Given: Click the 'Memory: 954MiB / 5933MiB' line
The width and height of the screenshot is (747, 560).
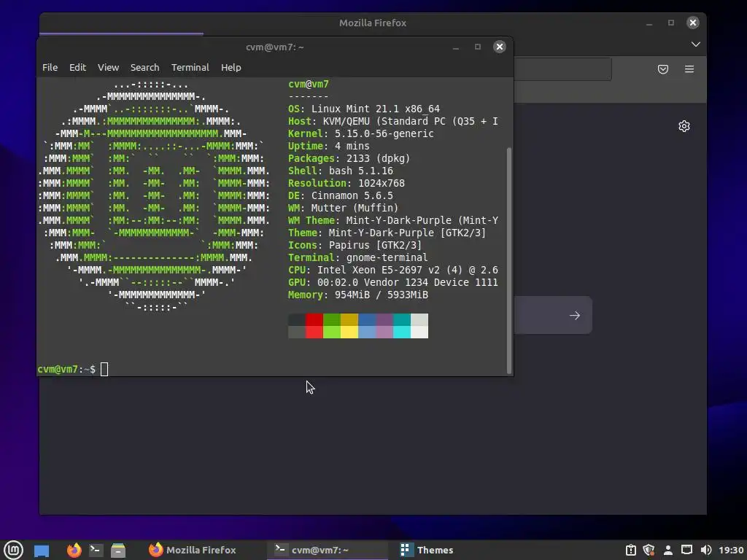Looking at the screenshot, I should pos(357,295).
